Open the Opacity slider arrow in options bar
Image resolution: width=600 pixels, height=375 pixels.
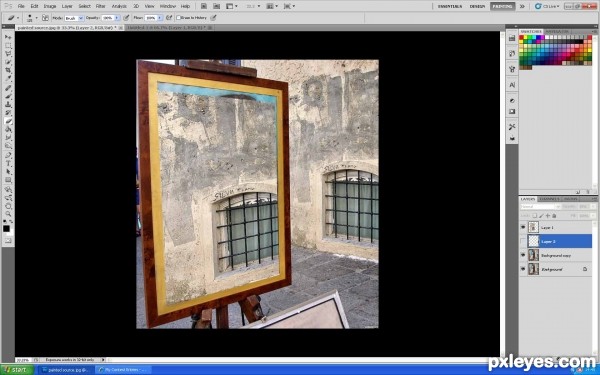[x=117, y=18]
